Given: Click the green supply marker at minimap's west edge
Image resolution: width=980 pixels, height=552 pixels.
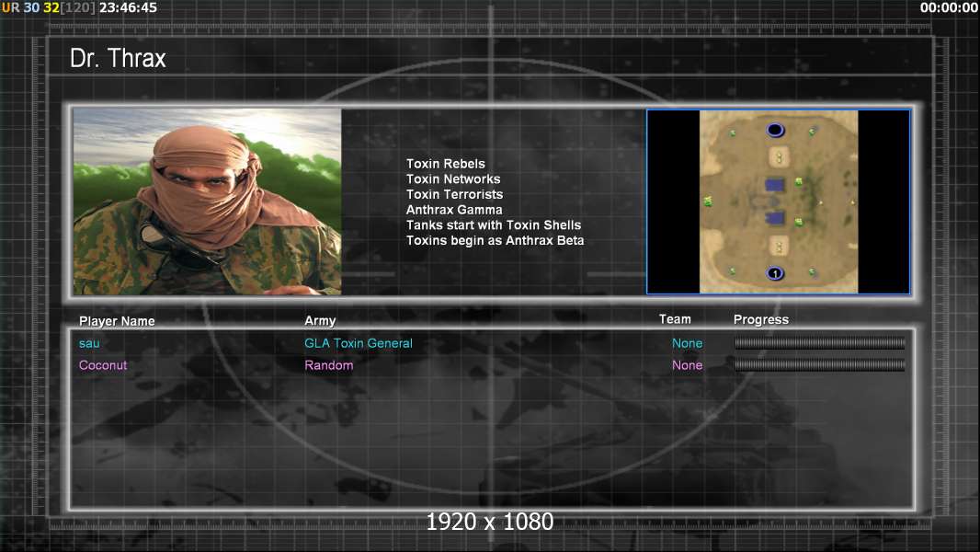Looking at the screenshot, I should (x=708, y=201).
